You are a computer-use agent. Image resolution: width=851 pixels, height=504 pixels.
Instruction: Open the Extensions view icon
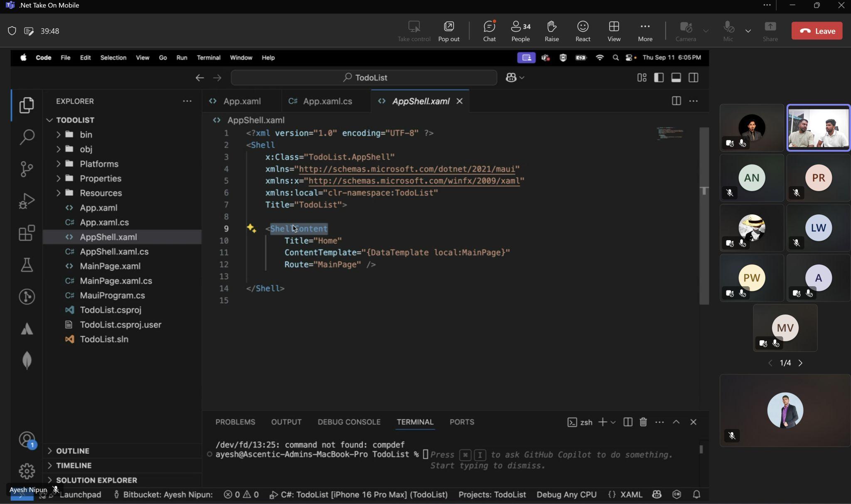click(27, 233)
